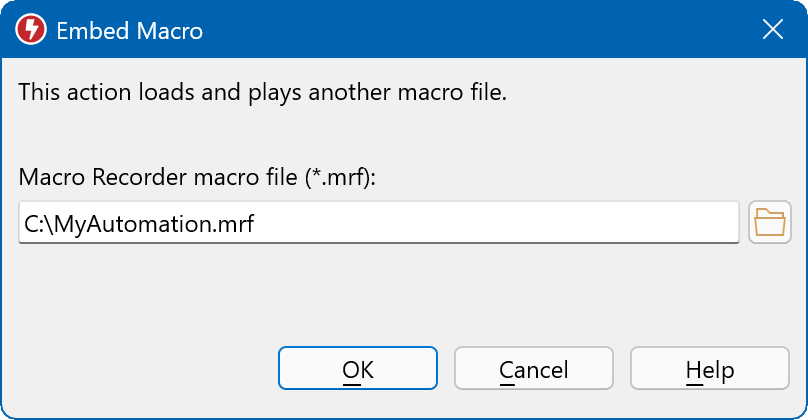Click the "Macro Recorder macro file (*.mrf):" label

tap(196, 177)
